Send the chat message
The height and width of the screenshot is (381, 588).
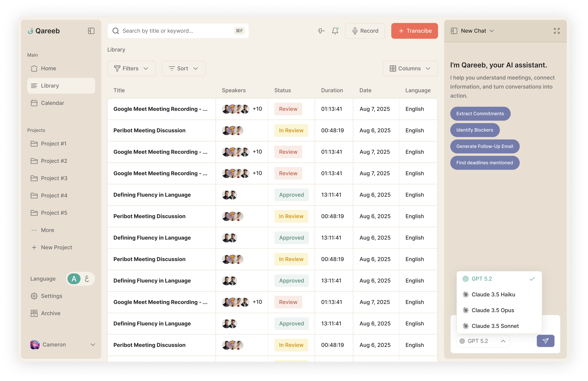545,341
